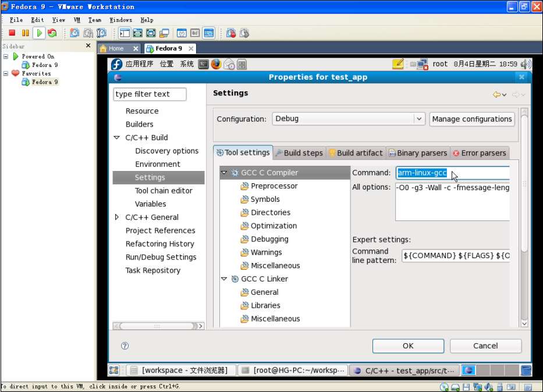This screenshot has height=392, width=543.
Task: Switch to C/C++ test_app taskbar window
Action: 404,370
